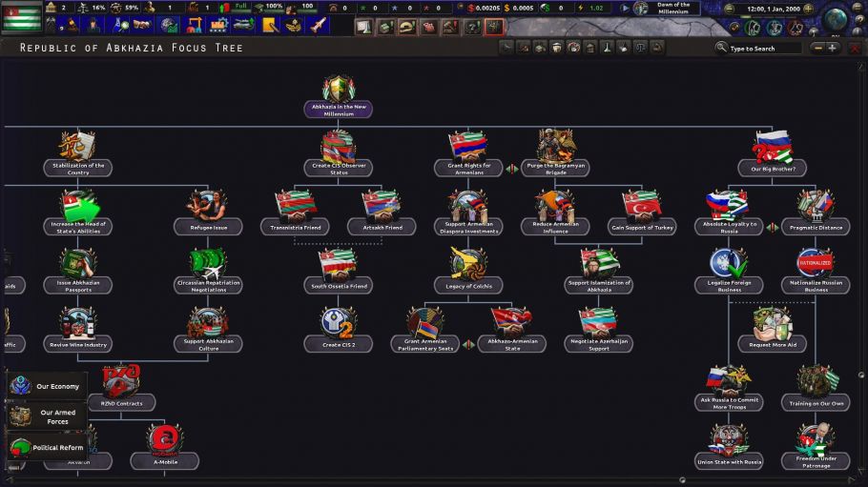The image size is (868, 487).
Task: Select the Issue Abkhazian Passports focus
Action: 78,272
